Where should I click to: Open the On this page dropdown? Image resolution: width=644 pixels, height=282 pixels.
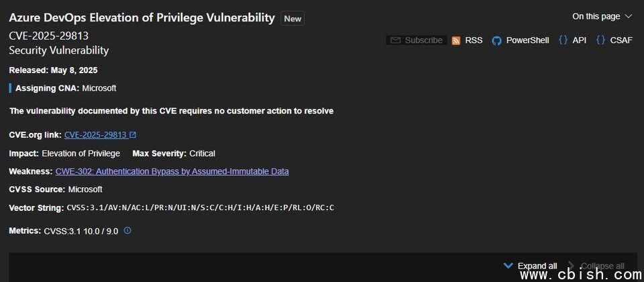point(602,16)
